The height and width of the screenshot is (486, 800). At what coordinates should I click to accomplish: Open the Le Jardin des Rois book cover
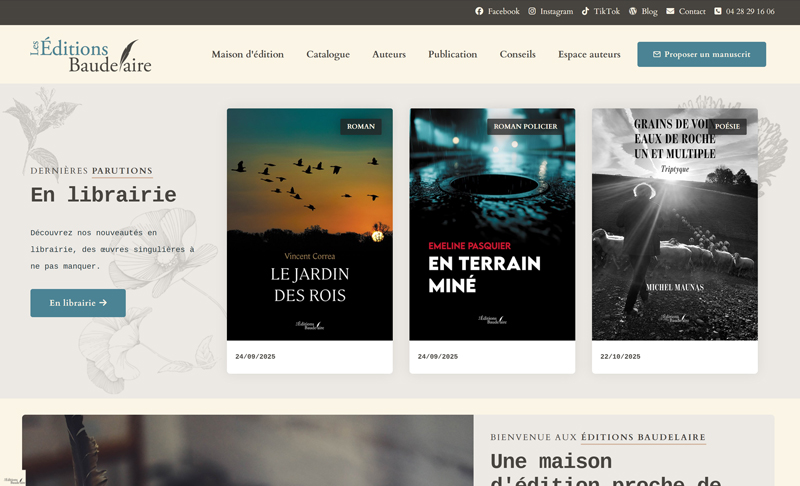point(310,224)
